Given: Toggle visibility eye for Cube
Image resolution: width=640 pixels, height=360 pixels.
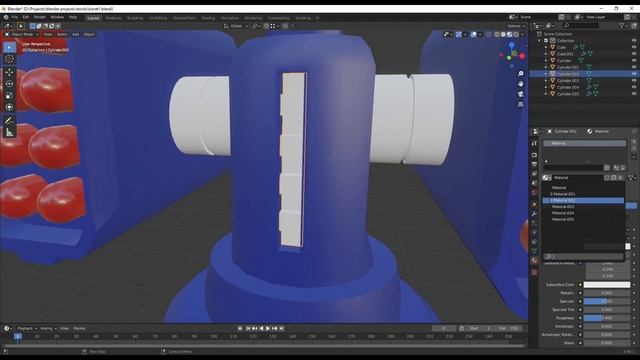Looking at the screenshot, I should click(x=634, y=47).
